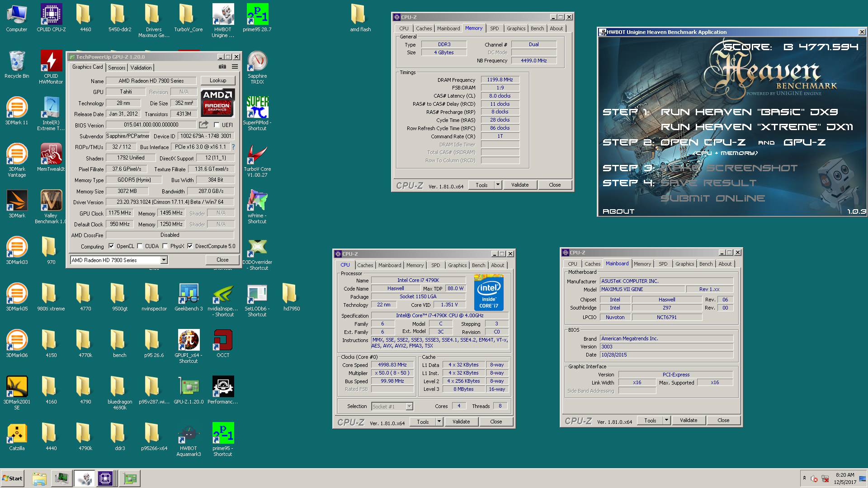Click RUN HEAVEN "XTREME" DX11 in HWBOT

click(x=757, y=127)
